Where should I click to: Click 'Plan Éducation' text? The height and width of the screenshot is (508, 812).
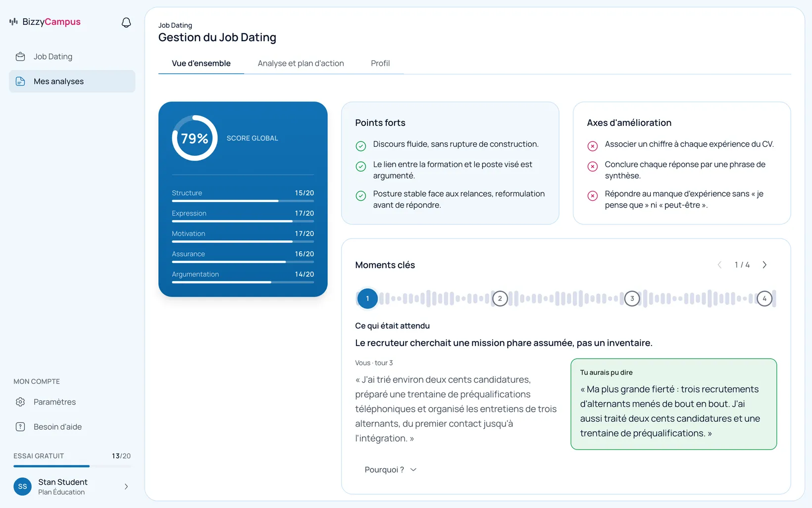pyautogui.click(x=61, y=492)
